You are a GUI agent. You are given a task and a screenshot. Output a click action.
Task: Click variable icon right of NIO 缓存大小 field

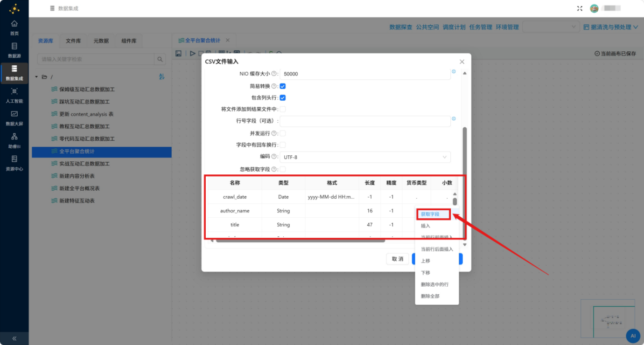click(x=454, y=71)
